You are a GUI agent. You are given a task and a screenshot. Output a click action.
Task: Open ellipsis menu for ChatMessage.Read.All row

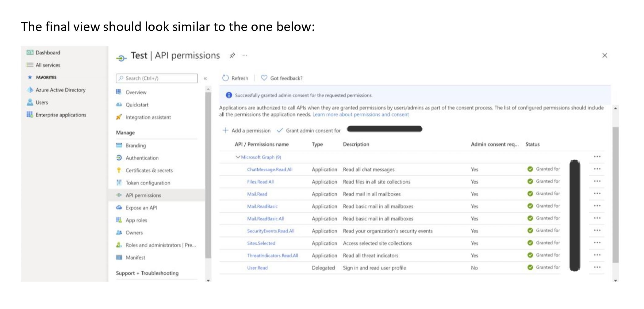tap(597, 169)
